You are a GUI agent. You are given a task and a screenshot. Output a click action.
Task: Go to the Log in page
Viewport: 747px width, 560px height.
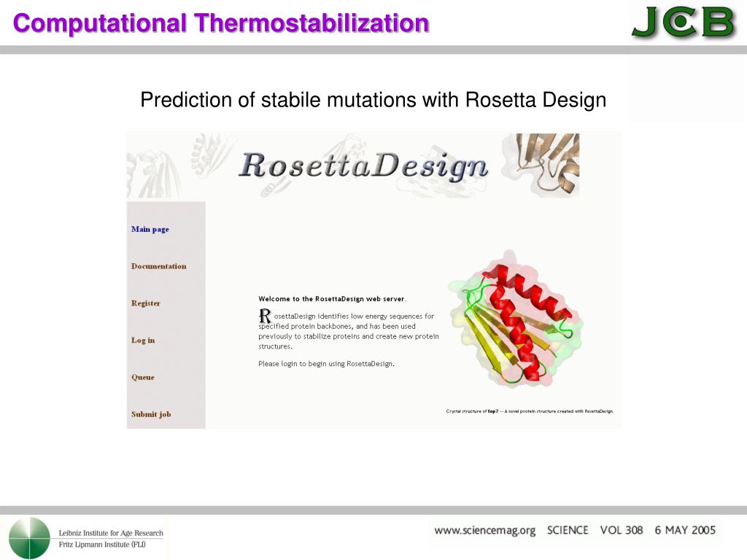click(x=143, y=340)
